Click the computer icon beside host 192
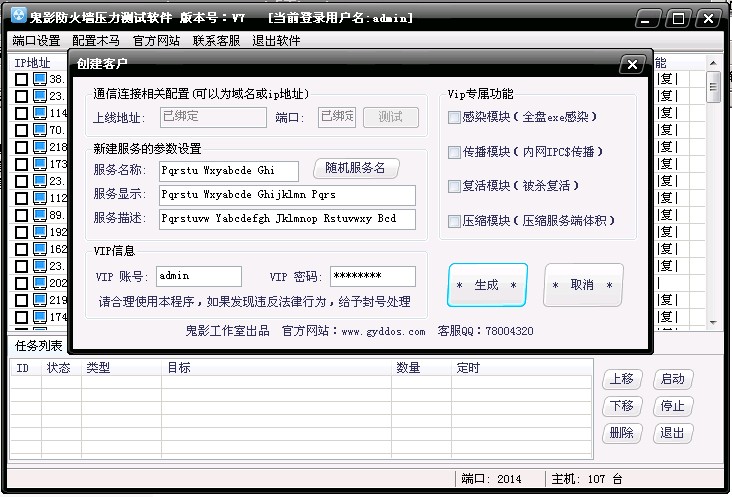Viewport: 732px width, 497px height. pyautogui.click(x=40, y=232)
